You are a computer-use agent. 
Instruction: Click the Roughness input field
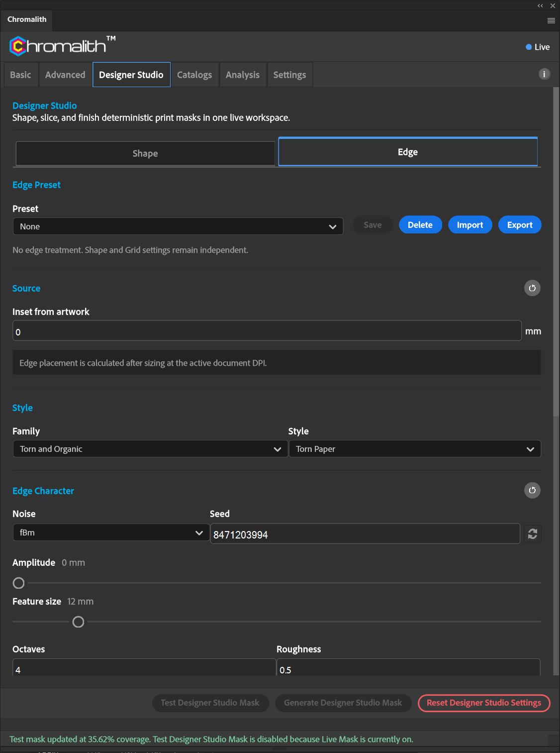tap(408, 667)
